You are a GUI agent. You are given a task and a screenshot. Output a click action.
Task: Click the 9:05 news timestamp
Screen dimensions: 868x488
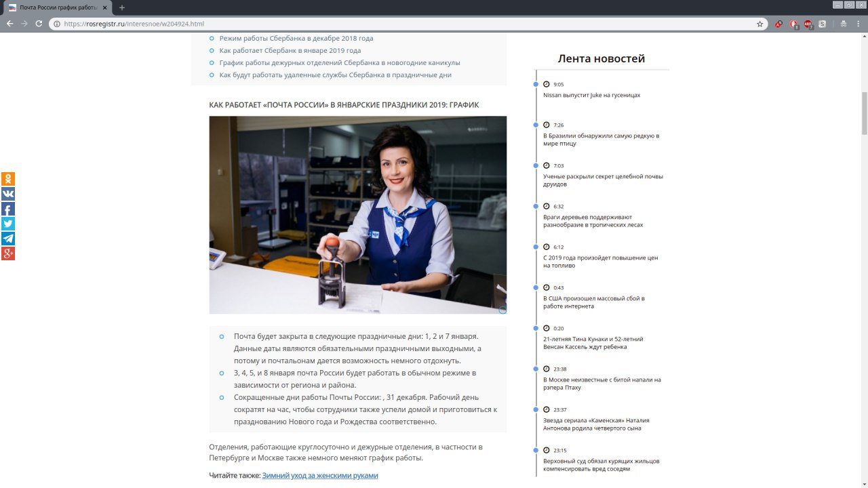tap(558, 85)
